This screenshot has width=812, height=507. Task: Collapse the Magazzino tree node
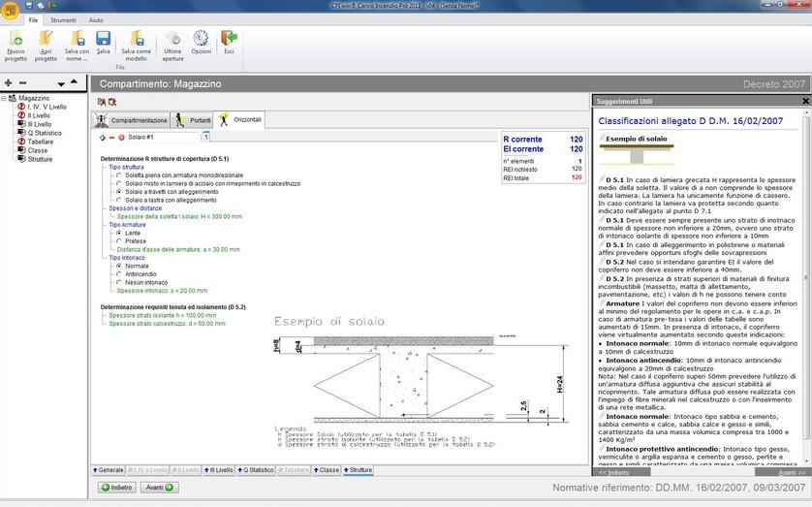(x=5, y=98)
